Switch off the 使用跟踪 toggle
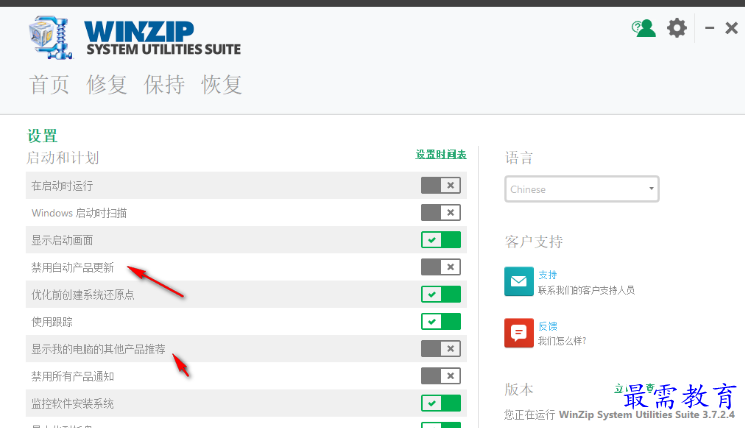This screenshot has width=745, height=428. coord(441,322)
